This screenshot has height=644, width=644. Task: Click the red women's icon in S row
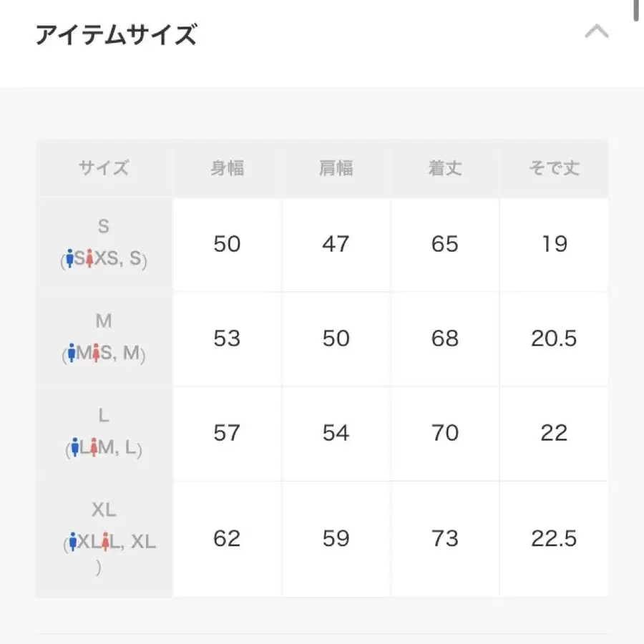[89, 259]
